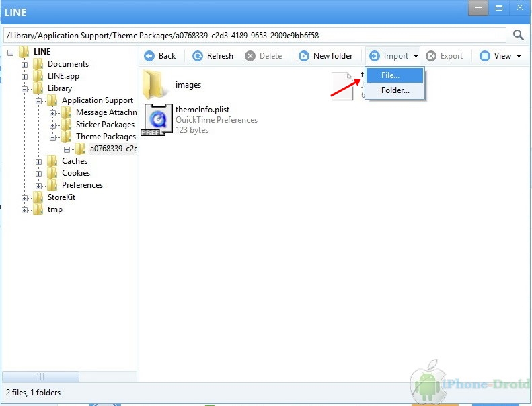Select Theme Packages in the tree

(x=106, y=137)
